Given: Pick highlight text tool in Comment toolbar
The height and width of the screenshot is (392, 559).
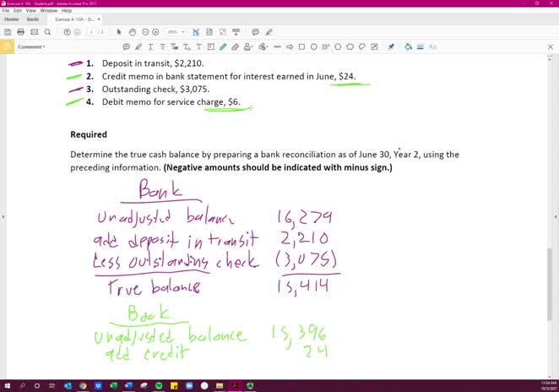Looking at the screenshot, I should point(138,46).
